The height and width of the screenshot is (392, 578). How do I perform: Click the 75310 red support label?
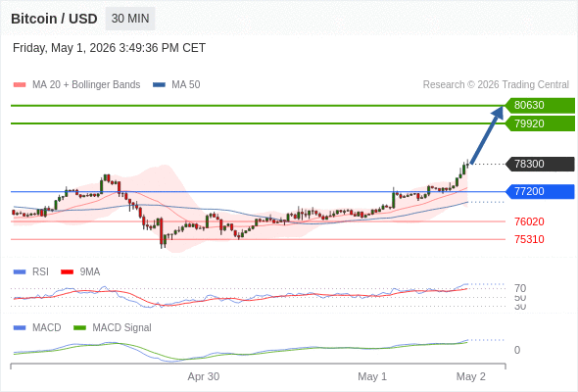point(529,239)
